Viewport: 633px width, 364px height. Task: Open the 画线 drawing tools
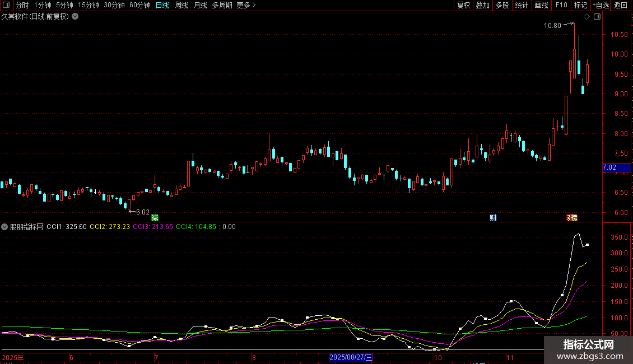pyautogui.click(x=541, y=5)
